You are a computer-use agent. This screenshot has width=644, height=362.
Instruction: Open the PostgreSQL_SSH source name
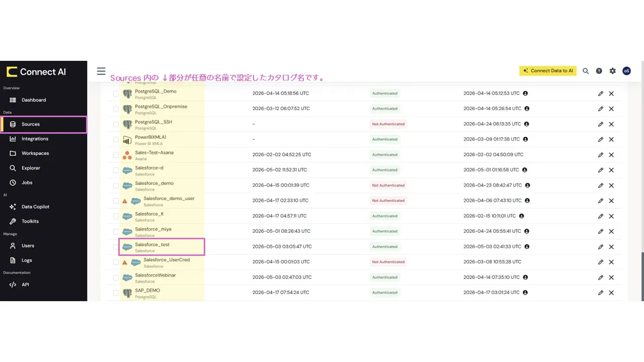point(153,122)
